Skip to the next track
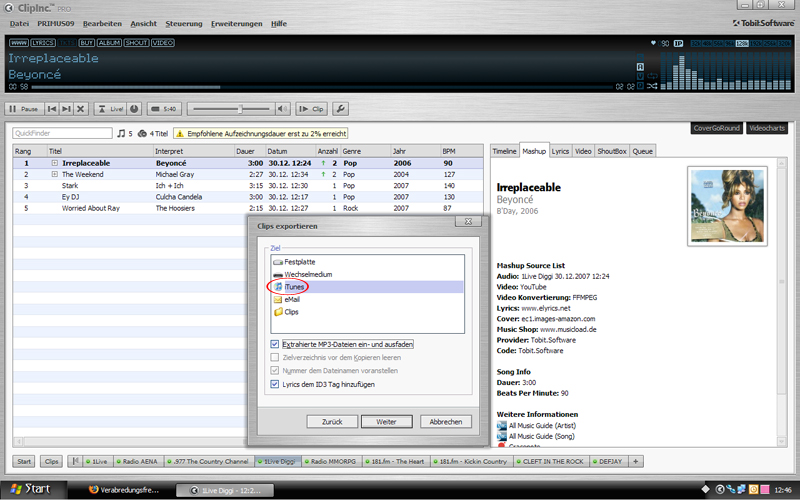The height and width of the screenshot is (500, 800). pos(66,108)
